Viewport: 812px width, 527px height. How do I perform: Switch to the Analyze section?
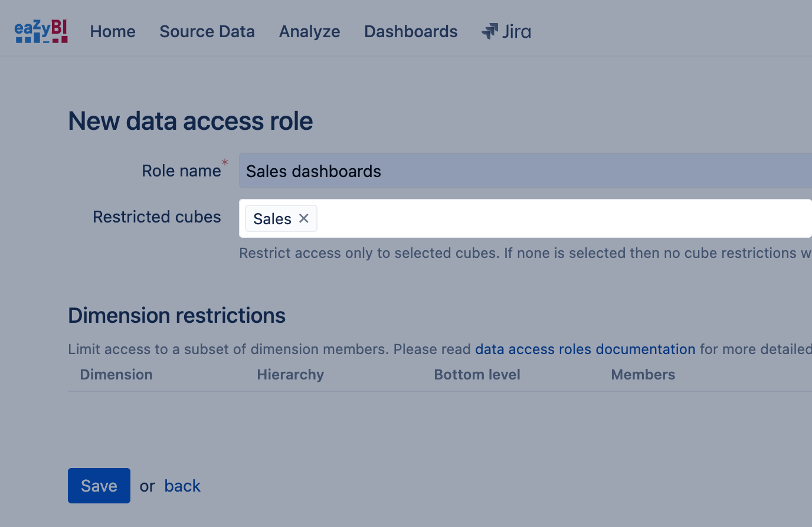[309, 31]
